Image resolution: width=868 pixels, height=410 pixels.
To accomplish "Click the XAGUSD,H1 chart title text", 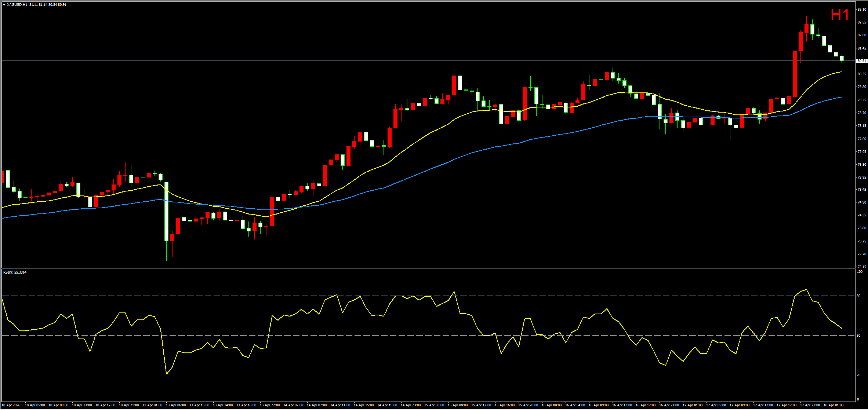I will pos(17,5).
